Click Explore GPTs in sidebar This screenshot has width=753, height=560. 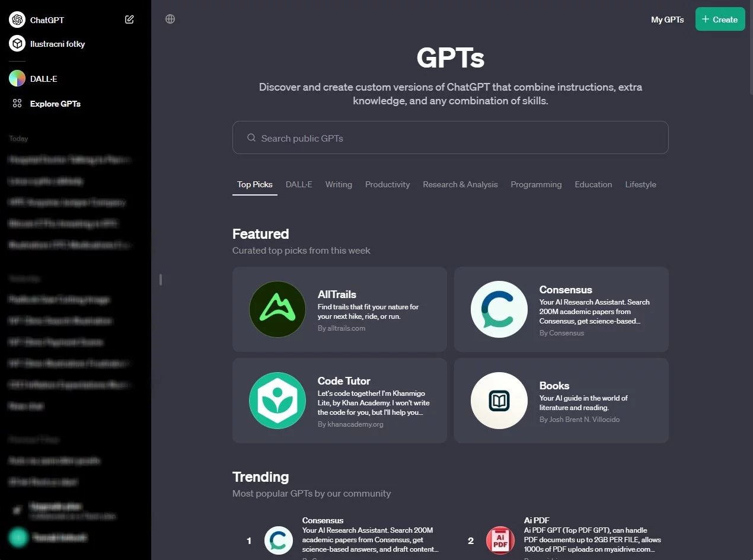[55, 104]
